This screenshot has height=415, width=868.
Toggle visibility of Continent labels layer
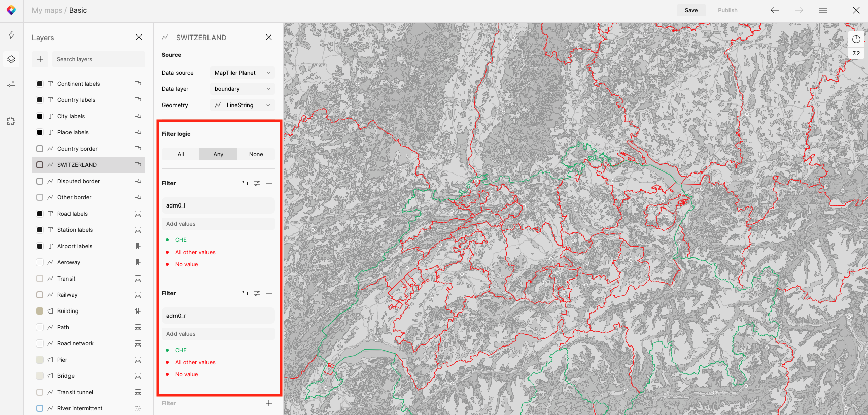coord(40,84)
